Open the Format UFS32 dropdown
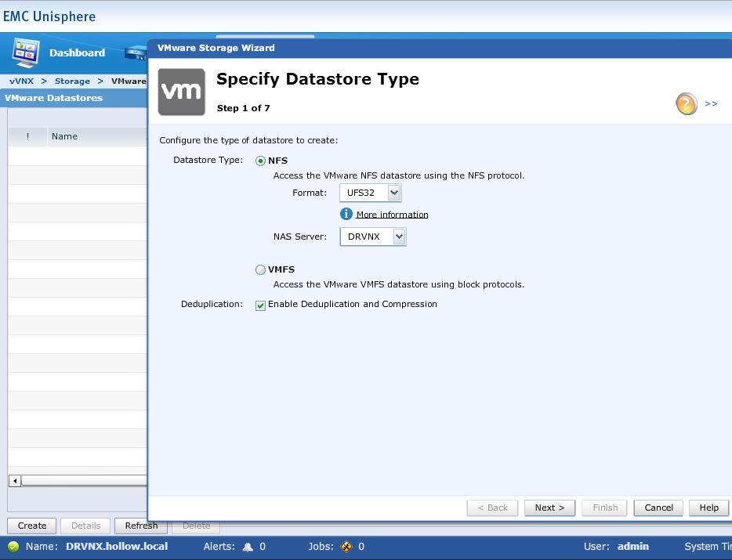 pyautogui.click(x=394, y=193)
